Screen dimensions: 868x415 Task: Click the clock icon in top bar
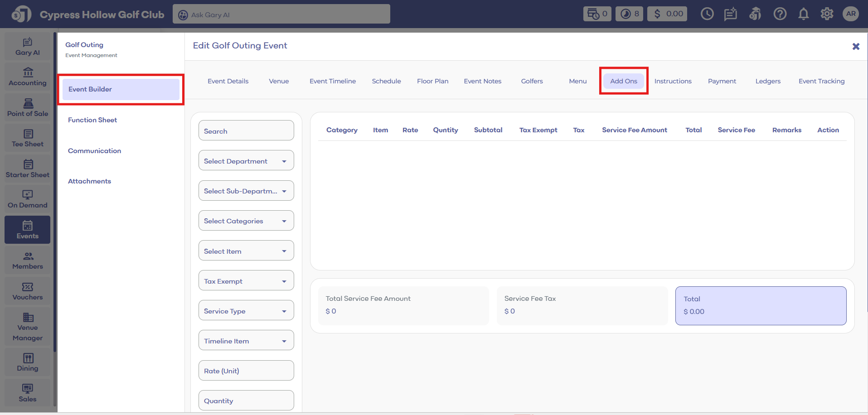707,14
